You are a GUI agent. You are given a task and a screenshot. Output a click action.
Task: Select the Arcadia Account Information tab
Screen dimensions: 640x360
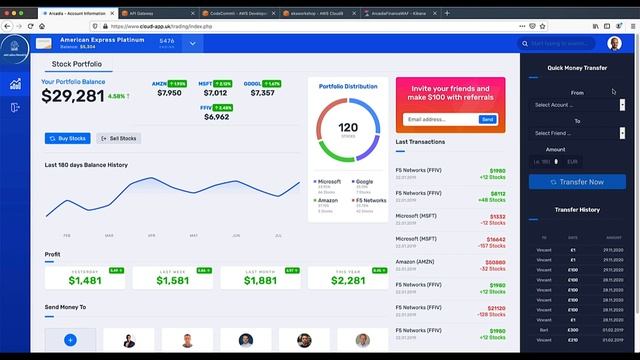tap(77, 13)
